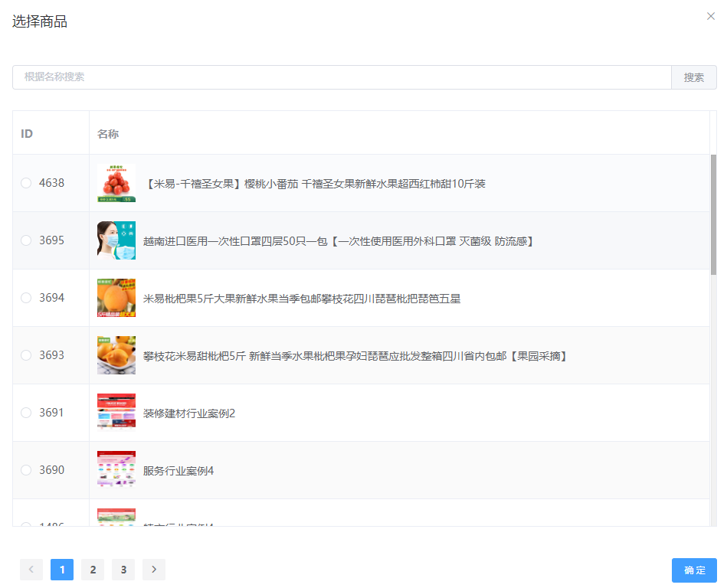Jump to page 3 of results

point(123,570)
